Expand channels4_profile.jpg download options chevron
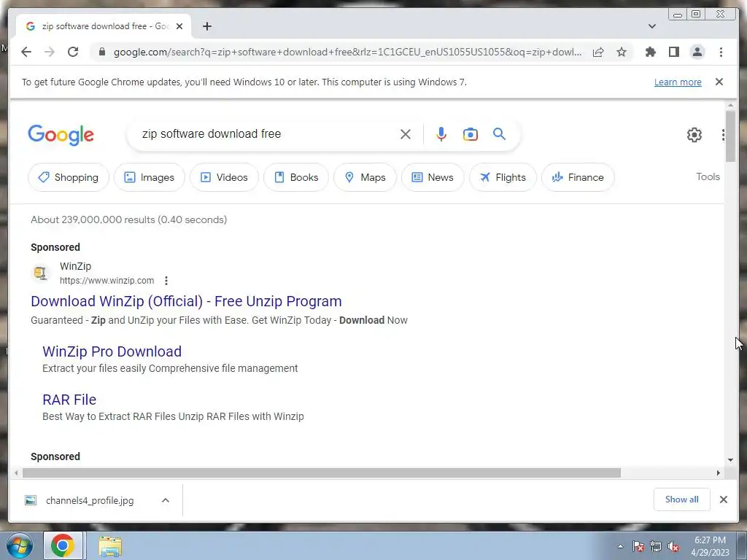 [166, 500]
